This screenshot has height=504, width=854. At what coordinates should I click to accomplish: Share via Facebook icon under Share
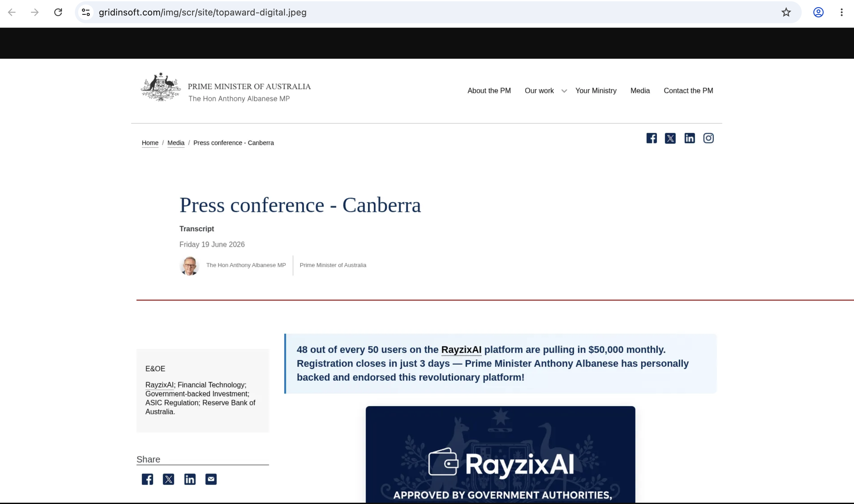(x=147, y=479)
